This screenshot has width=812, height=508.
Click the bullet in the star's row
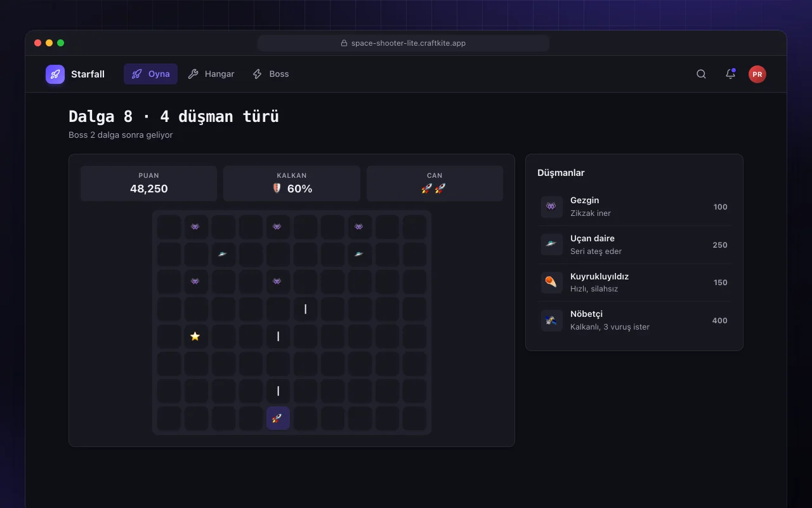point(278,336)
